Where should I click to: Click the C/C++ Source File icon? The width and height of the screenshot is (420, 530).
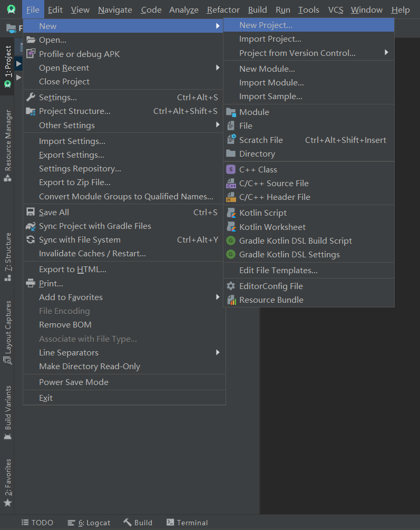click(x=231, y=183)
